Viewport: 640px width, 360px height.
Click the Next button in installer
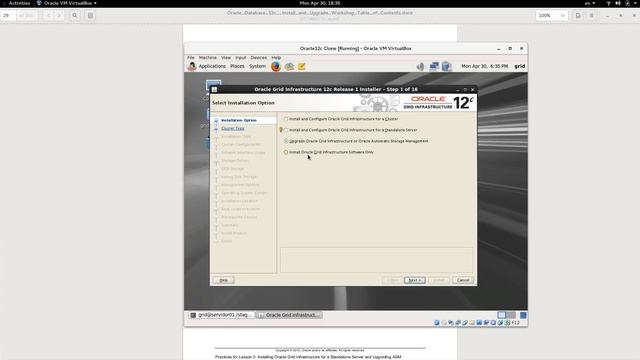click(x=414, y=280)
